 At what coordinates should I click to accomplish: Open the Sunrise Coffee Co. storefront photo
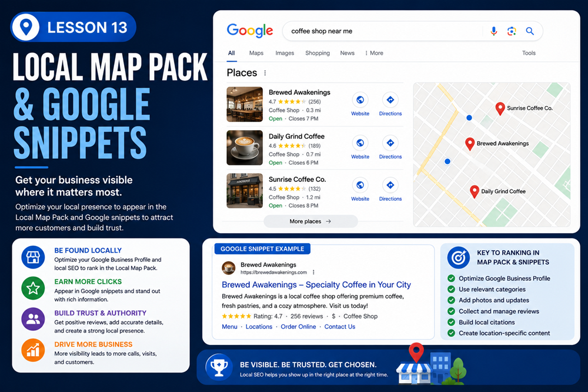tap(245, 190)
